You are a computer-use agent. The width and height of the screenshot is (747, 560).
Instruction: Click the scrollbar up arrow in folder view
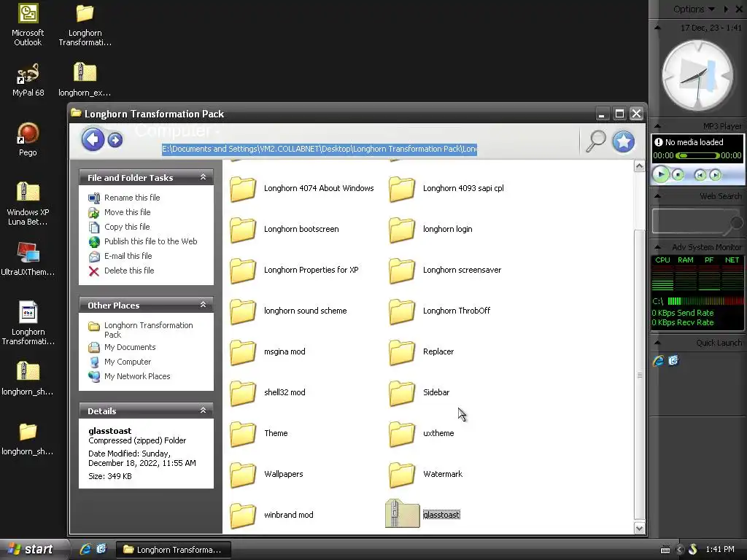click(639, 166)
